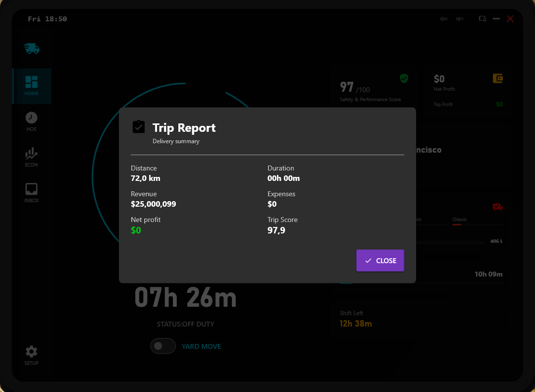535x392 pixels.
Task: Enable the NET status indicator
Action: click(460, 19)
